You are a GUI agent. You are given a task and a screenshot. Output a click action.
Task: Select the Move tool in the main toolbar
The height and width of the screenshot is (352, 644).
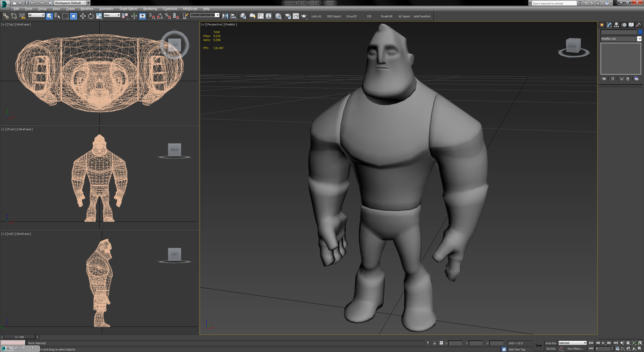83,16
